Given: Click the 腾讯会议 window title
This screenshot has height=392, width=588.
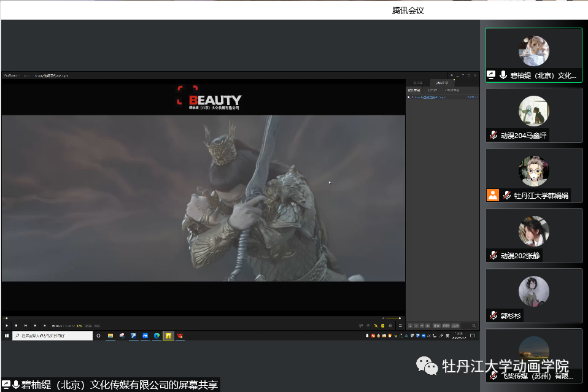Looking at the screenshot, I should point(408,10).
